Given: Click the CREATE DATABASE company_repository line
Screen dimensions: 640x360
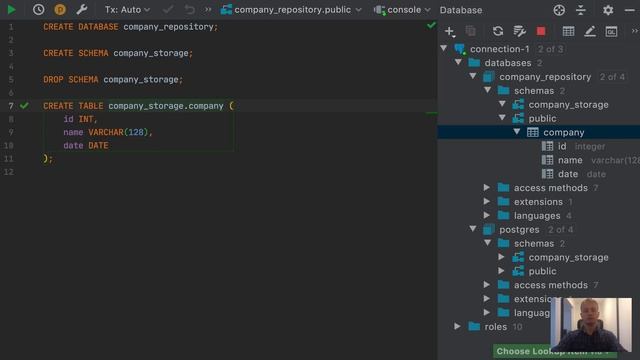Looking at the screenshot, I should [131, 27].
